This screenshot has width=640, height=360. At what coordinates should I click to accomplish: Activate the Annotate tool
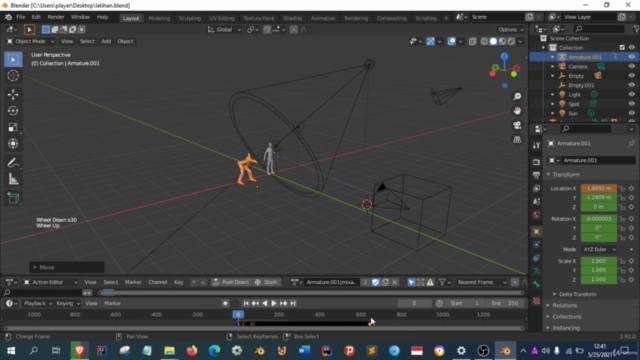coord(13,163)
